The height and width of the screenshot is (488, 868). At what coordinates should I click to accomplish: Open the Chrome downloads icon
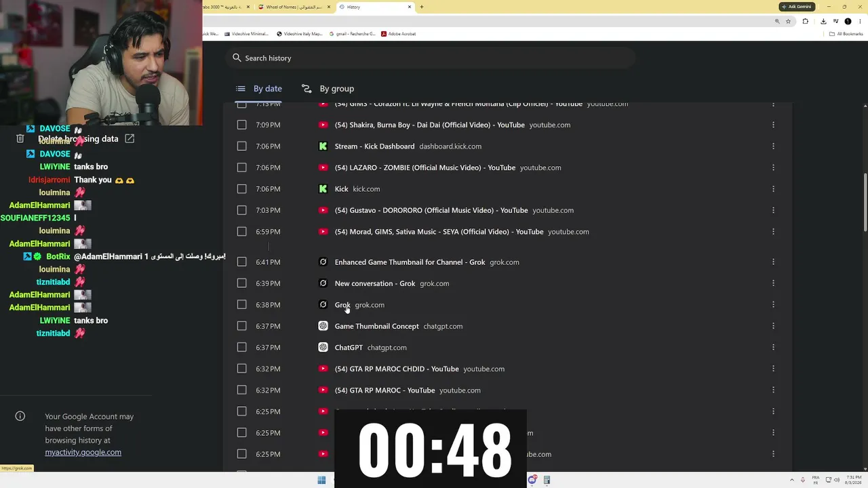pyautogui.click(x=823, y=21)
